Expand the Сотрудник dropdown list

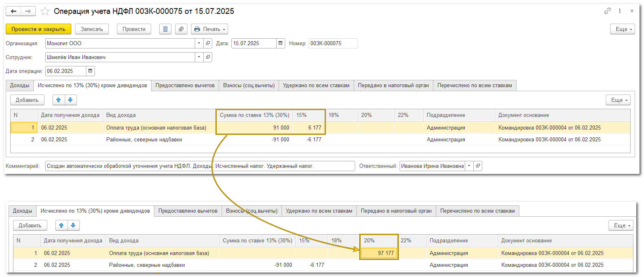[199, 57]
